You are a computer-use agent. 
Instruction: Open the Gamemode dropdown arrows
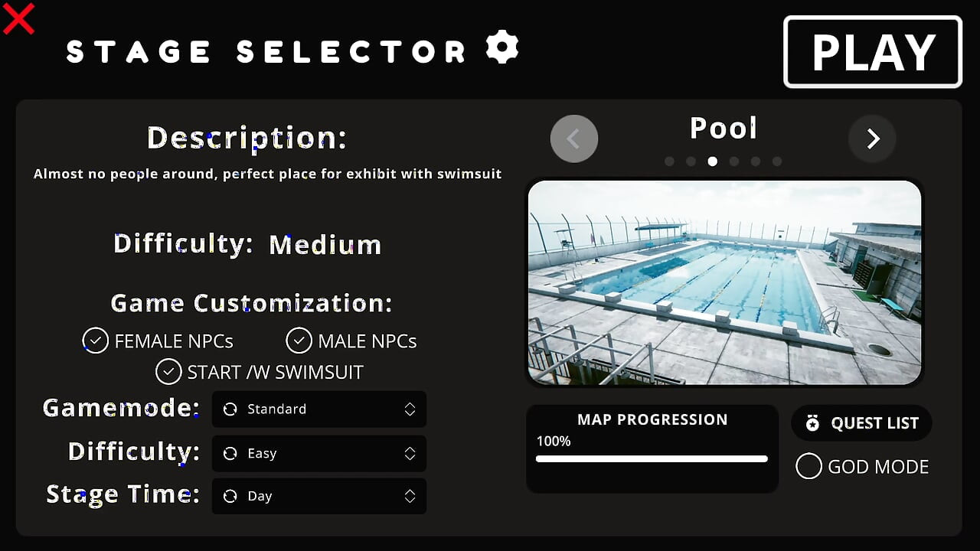pyautogui.click(x=410, y=409)
